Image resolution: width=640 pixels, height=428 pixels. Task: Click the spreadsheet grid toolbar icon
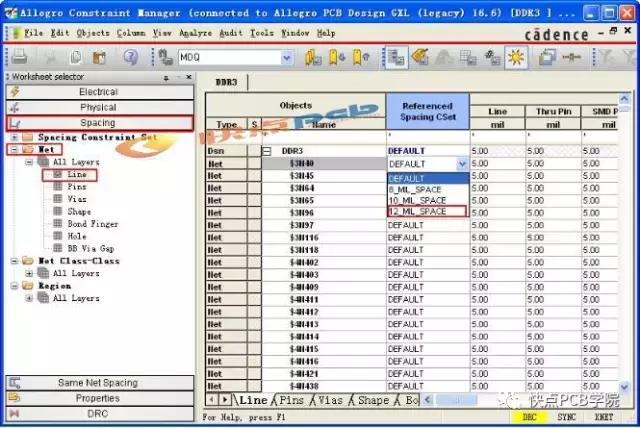click(x=468, y=57)
